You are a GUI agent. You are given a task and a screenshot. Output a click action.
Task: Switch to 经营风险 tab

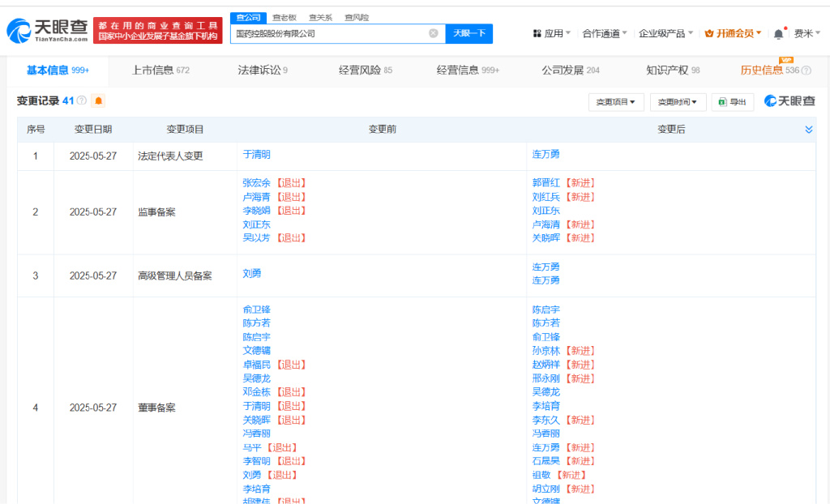click(366, 70)
